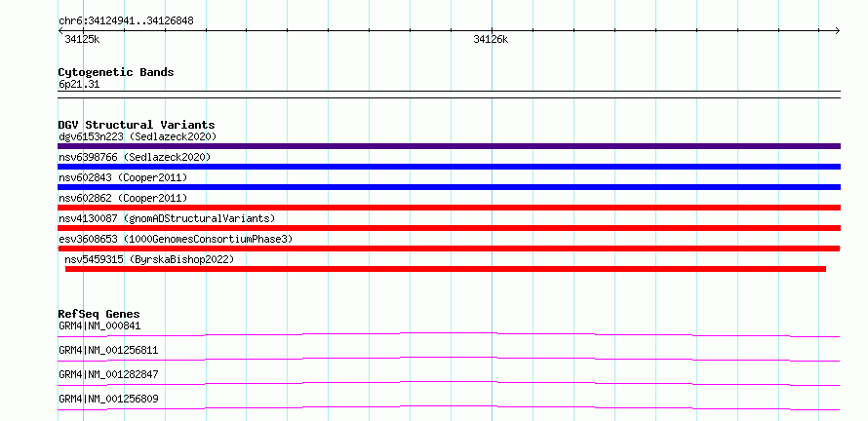The image size is (868, 421).
Task: Click the 34126k ruler tick label
Action: (x=491, y=39)
